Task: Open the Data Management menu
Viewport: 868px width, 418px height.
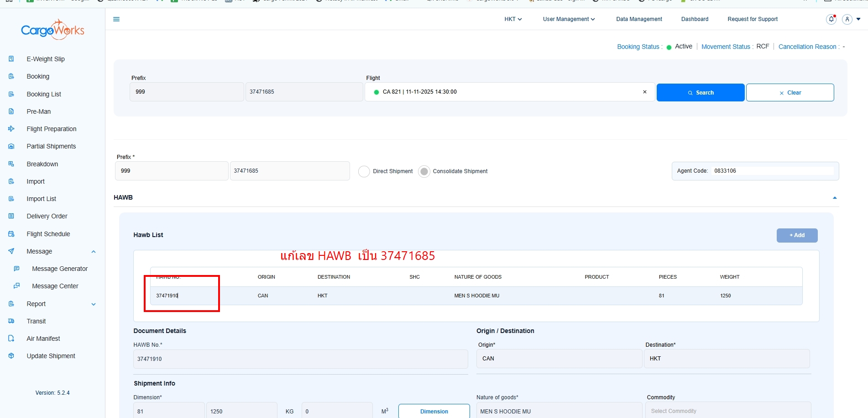Action: click(639, 19)
